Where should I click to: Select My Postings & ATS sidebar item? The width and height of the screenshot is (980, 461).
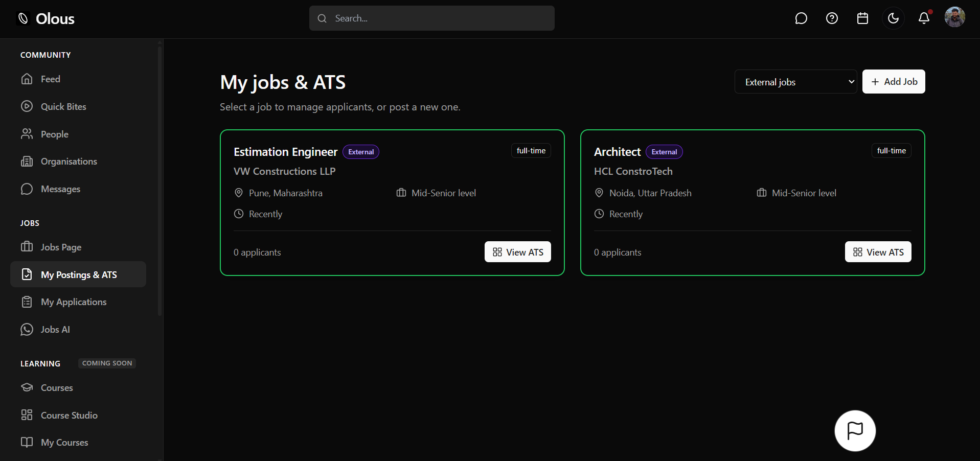click(x=78, y=274)
